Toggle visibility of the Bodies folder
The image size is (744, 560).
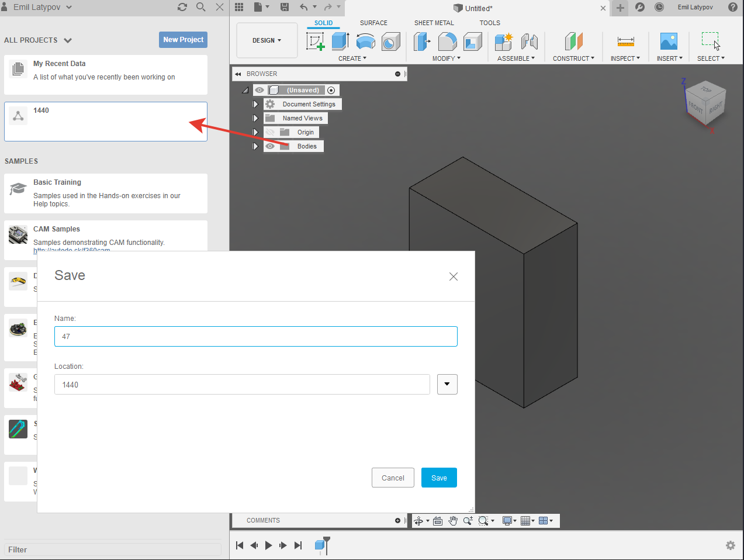pos(270,146)
